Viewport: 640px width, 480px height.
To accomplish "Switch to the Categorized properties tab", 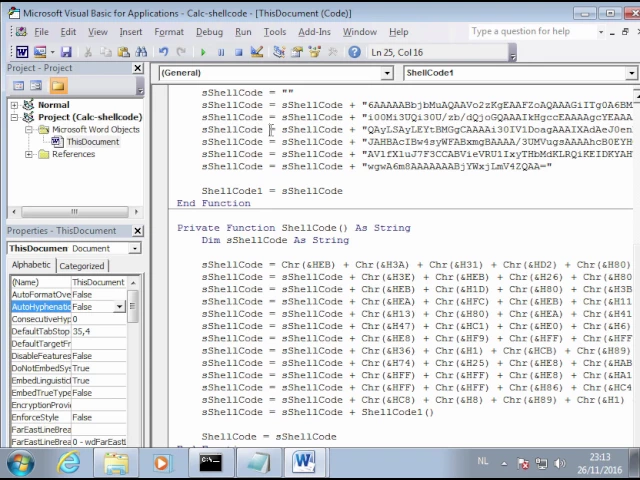I will [x=82, y=266].
